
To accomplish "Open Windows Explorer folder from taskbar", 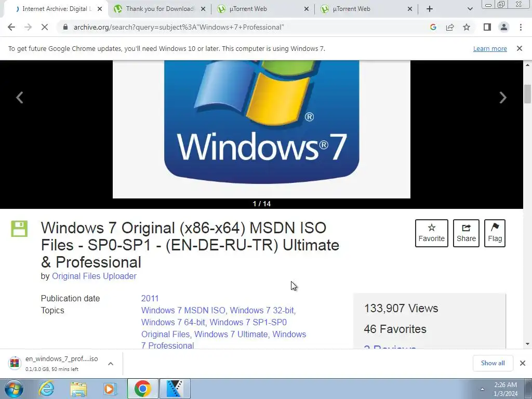I will pyautogui.click(x=78, y=389).
